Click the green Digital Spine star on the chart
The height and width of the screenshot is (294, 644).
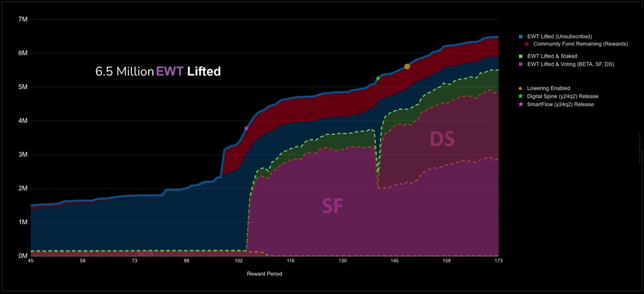(378, 78)
